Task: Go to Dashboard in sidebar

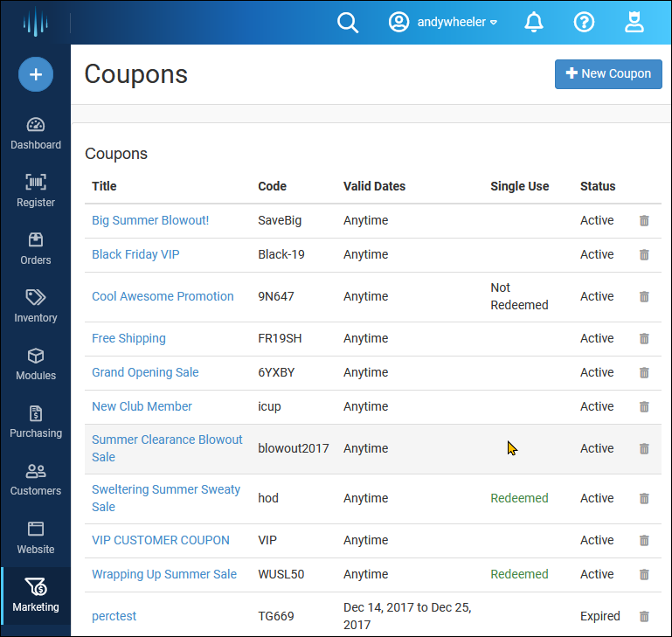Action: click(36, 134)
